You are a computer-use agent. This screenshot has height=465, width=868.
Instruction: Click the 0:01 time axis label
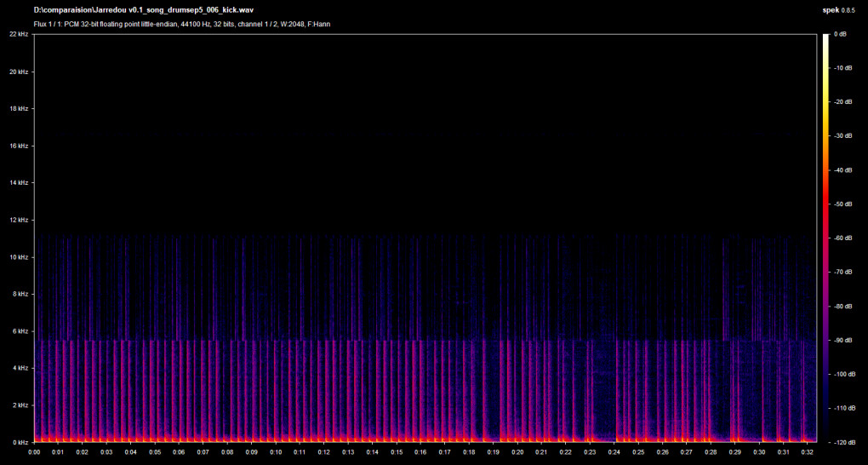(58, 452)
